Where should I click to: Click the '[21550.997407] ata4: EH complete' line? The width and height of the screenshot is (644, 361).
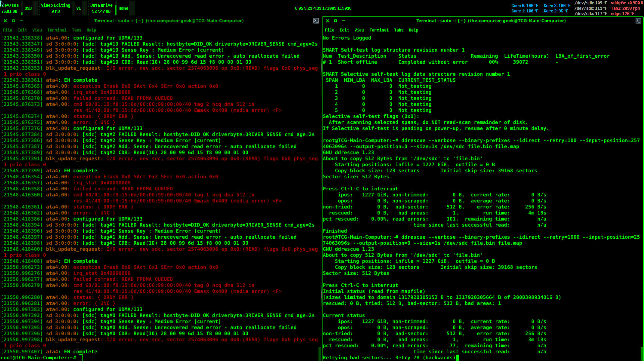(x=49, y=352)
